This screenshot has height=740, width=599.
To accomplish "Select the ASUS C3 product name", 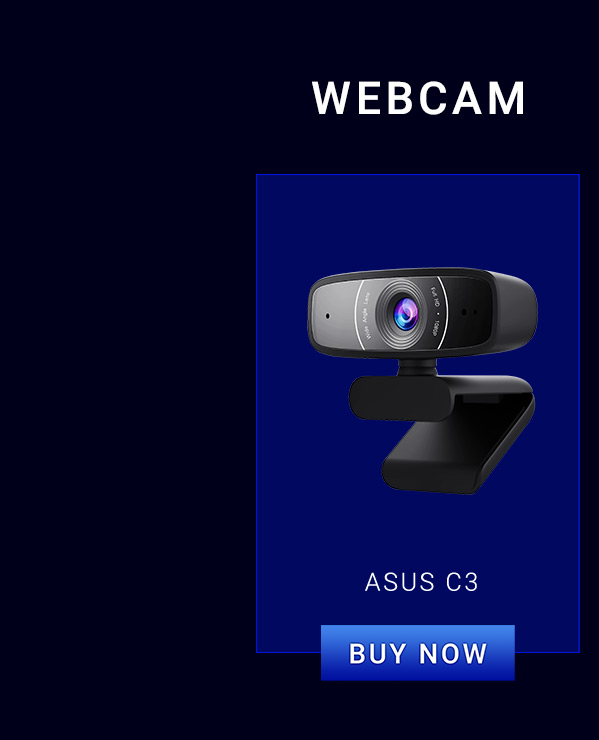I will (422, 582).
